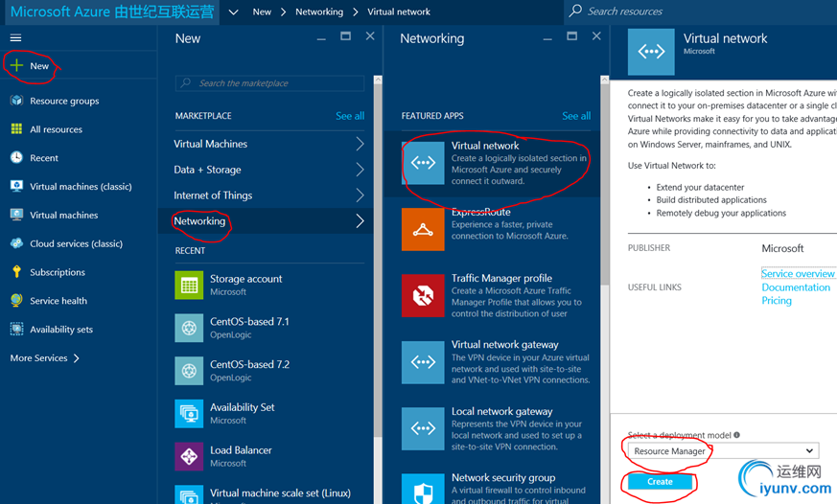Click the deployment model info icon
The width and height of the screenshot is (837, 504).
point(736,435)
